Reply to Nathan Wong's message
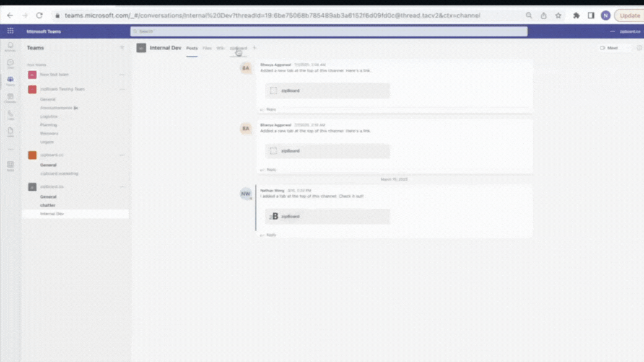This screenshot has height=362, width=644. pos(268,235)
